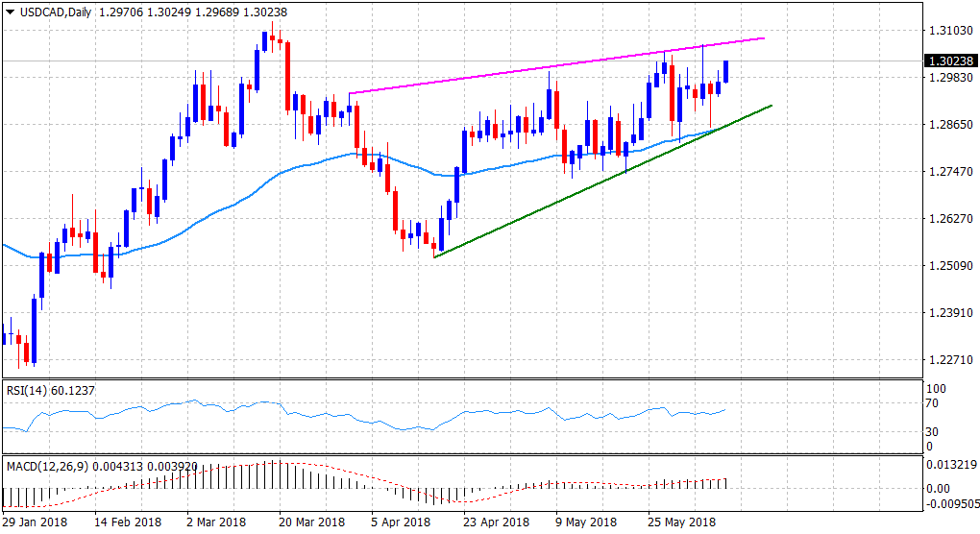The image size is (980, 534).
Task: Open the dropdown arrow beside USDCAD,Daily
Action: click(x=10, y=12)
